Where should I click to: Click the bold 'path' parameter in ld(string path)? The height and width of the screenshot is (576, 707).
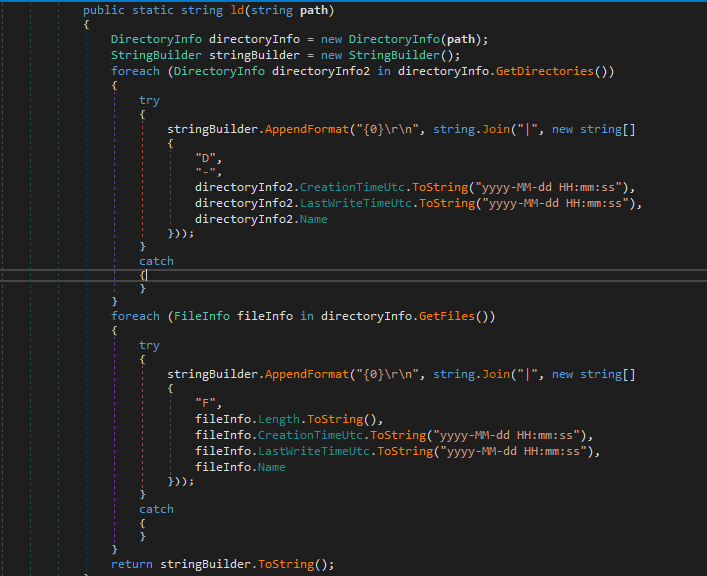coord(314,10)
